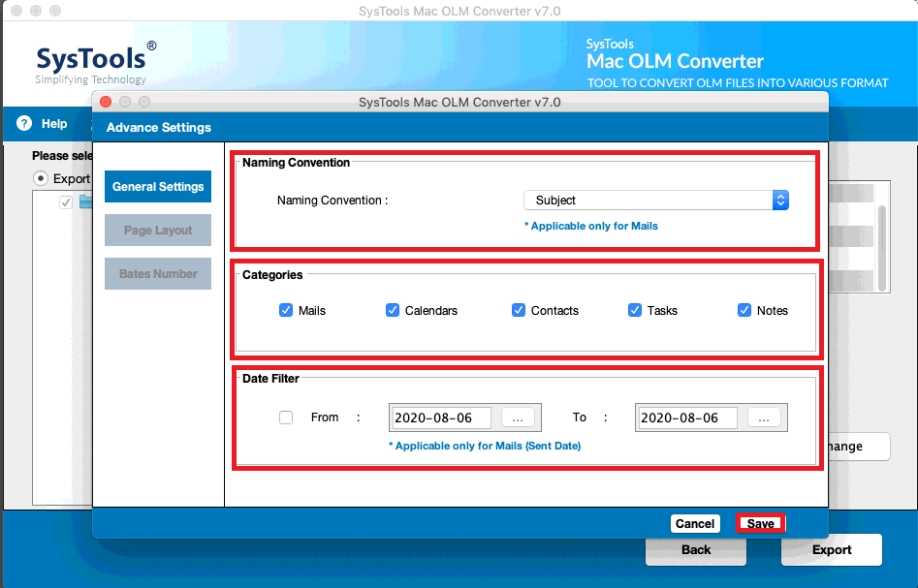Image resolution: width=918 pixels, height=588 pixels.
Task: Uncheck the Notes category checkbox
Action: tap(744, 310)
